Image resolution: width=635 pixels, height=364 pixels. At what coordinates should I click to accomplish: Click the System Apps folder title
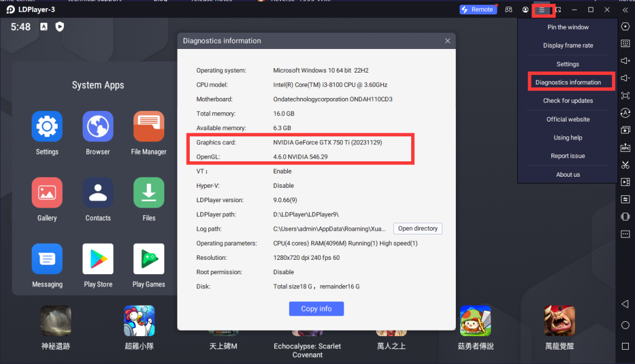(98, 85)
